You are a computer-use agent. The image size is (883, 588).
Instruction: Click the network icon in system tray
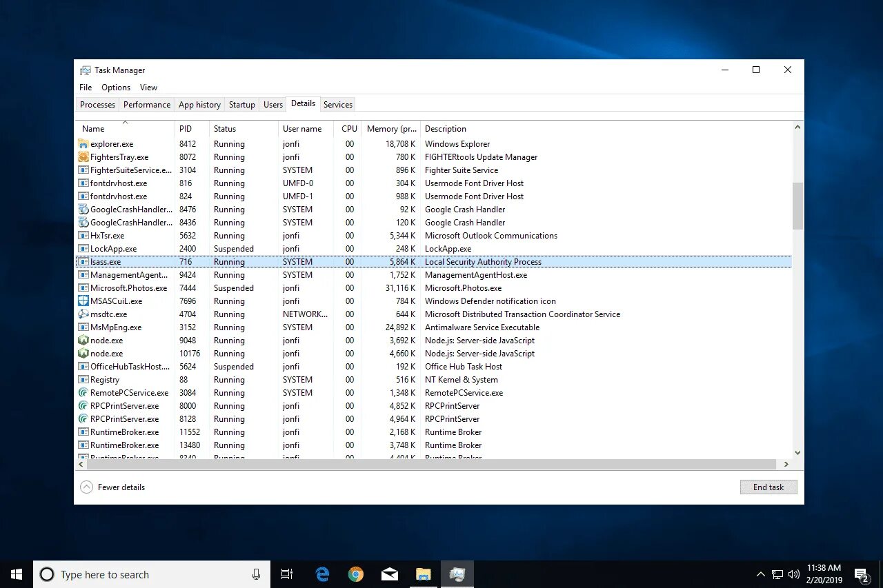[777, 574]
